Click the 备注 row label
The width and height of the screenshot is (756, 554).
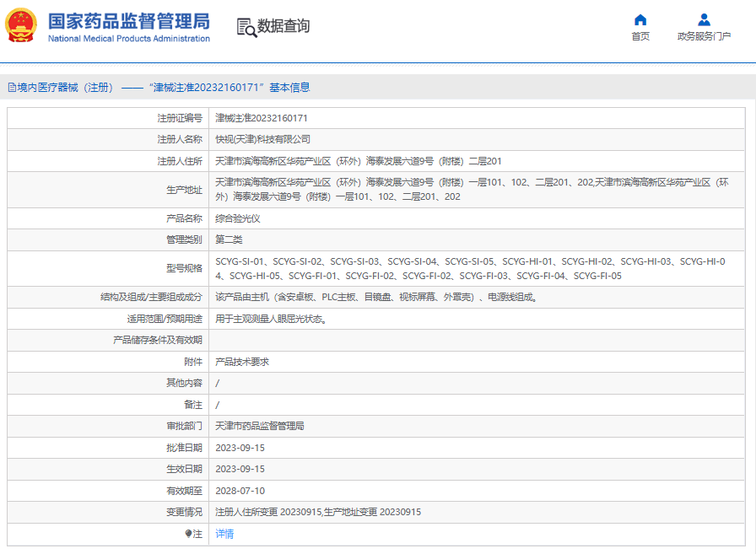193,405
